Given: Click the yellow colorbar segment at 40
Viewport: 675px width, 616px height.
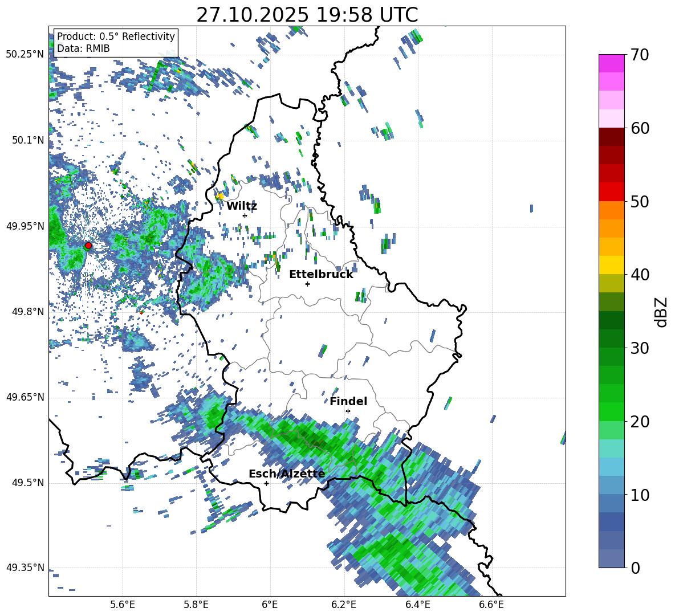Looking at the screenshot, I should 611,266.
